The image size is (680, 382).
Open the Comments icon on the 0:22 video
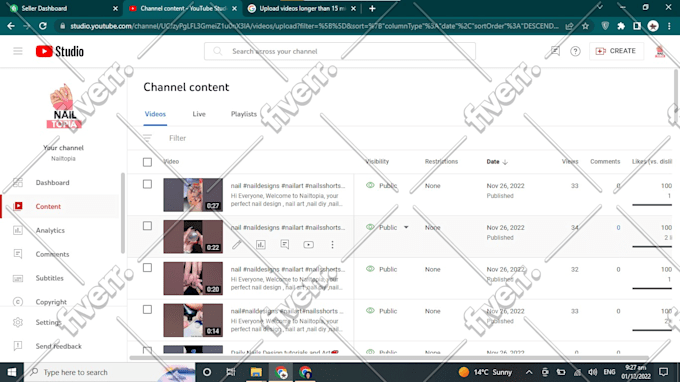click(284, 245)
